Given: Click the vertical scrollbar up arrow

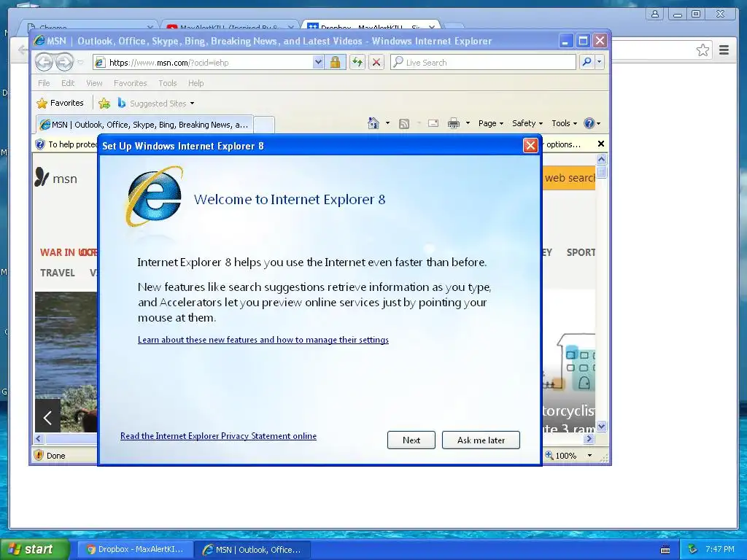Looking at the screenshot, I should click(x=601, y=160).
